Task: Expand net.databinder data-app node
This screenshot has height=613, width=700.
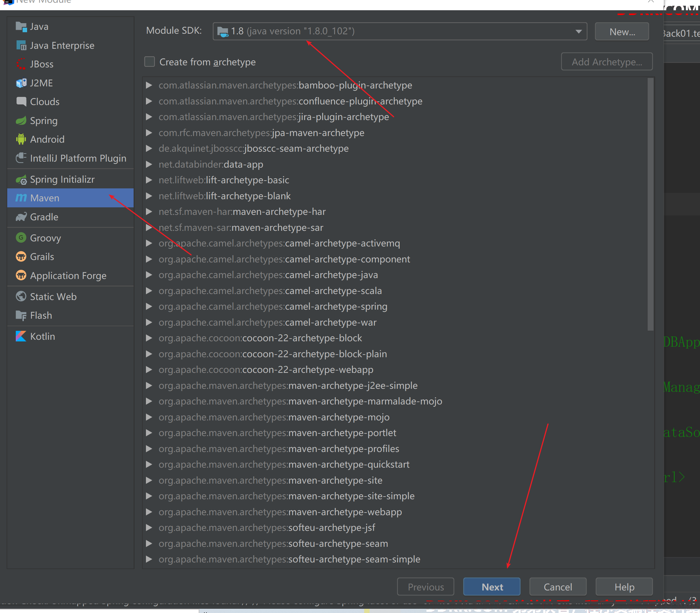Action: pyautogui.click(x=149, y=165)
